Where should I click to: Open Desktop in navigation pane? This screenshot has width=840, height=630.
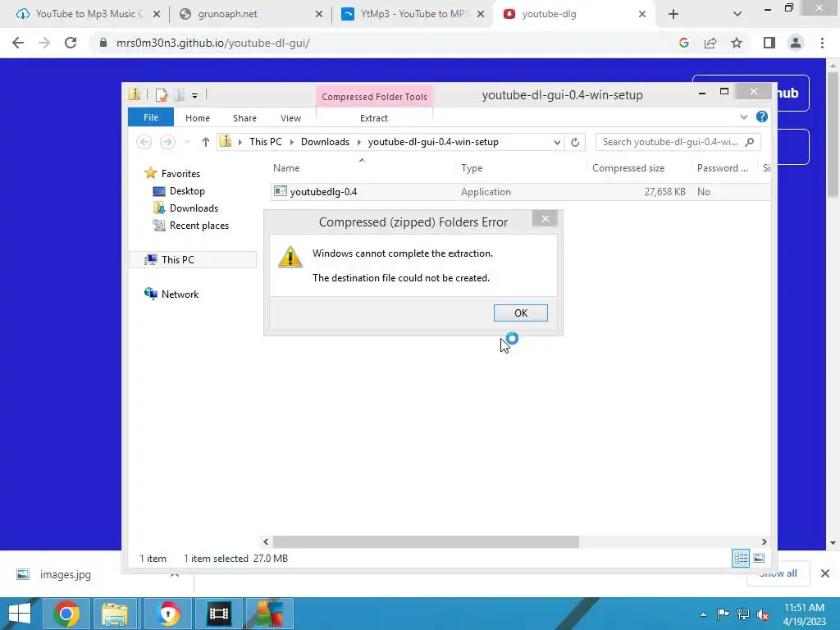tap(187, 190)
